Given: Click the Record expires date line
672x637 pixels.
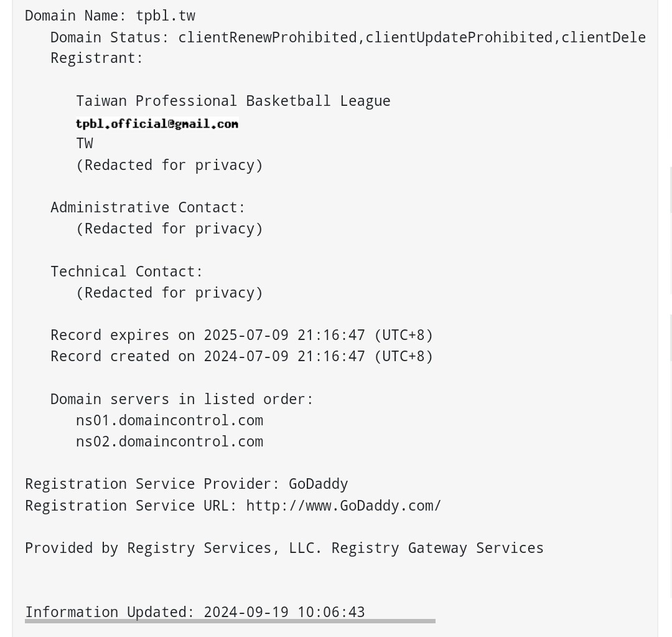Looking at the screenshot, I should (241, 335).
